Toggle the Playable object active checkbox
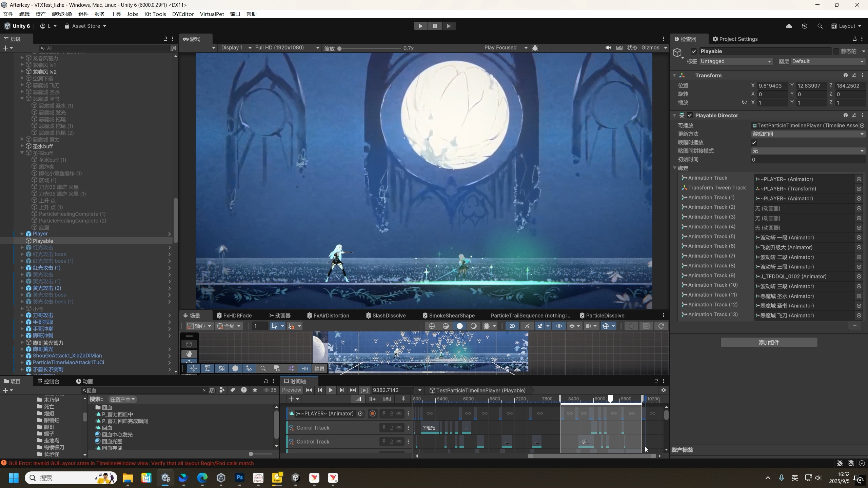 point(694,52)
